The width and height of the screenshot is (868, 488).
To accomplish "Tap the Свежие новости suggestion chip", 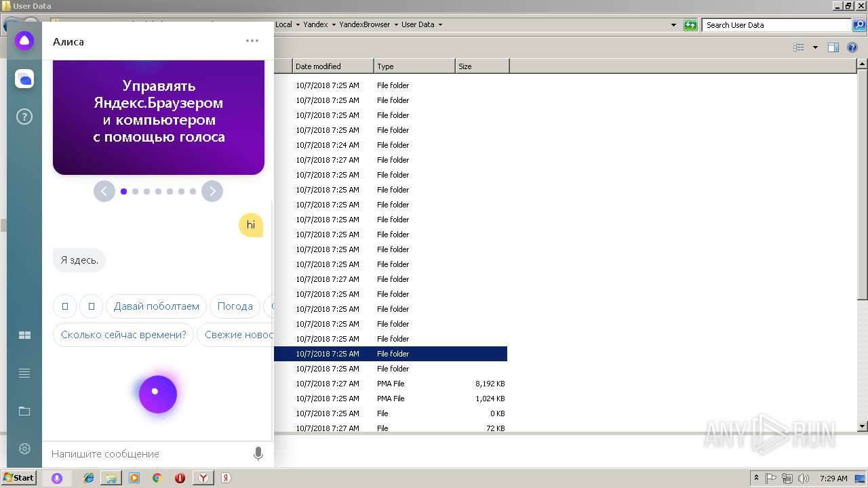I will [235, 335].
